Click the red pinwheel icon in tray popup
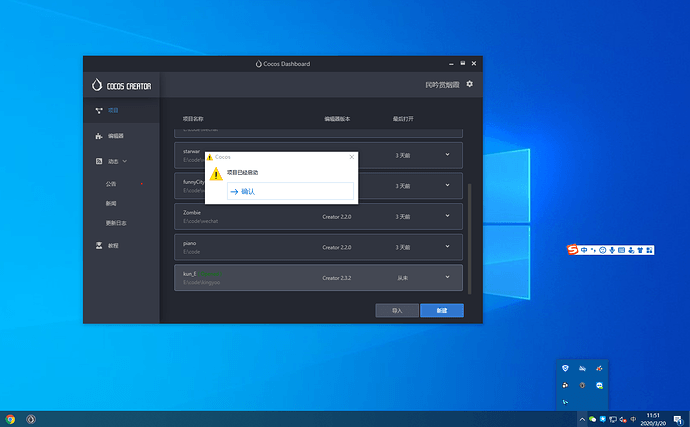Viewport: 690px width, 427px height. pyautogui.click(x=599, y=368)
